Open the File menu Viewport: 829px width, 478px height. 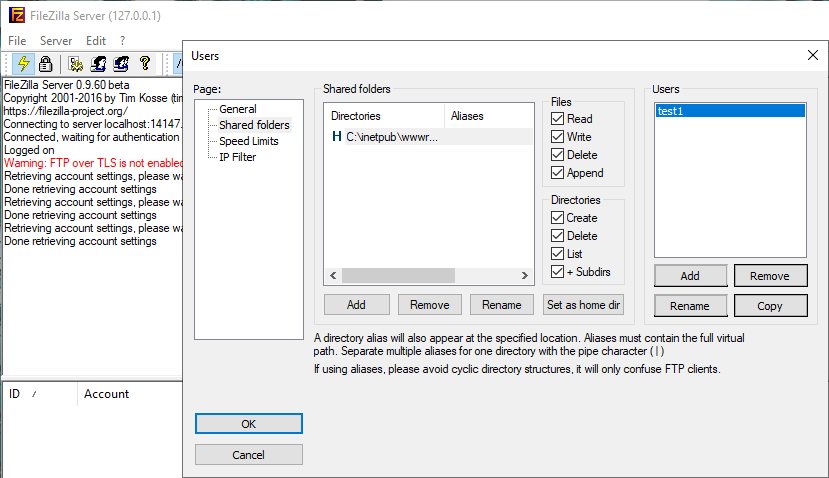click(x=17, y=41)
